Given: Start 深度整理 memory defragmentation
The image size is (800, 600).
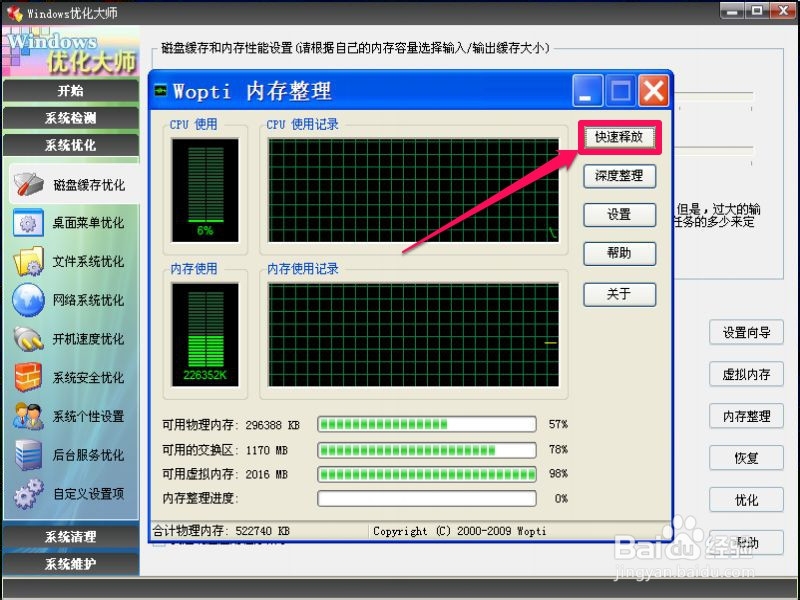Looking at the screenshot, I should tap(619, 176).
